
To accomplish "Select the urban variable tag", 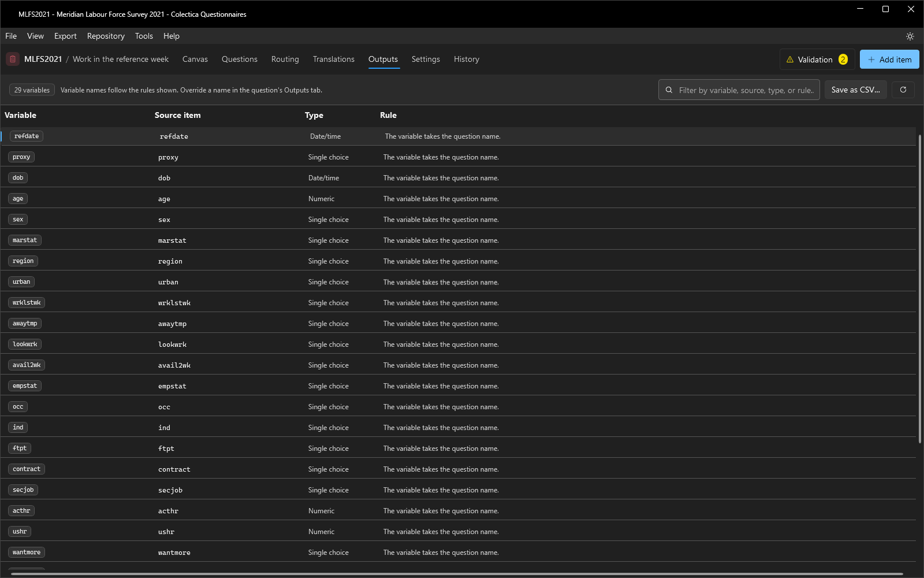I will (21, 282).
